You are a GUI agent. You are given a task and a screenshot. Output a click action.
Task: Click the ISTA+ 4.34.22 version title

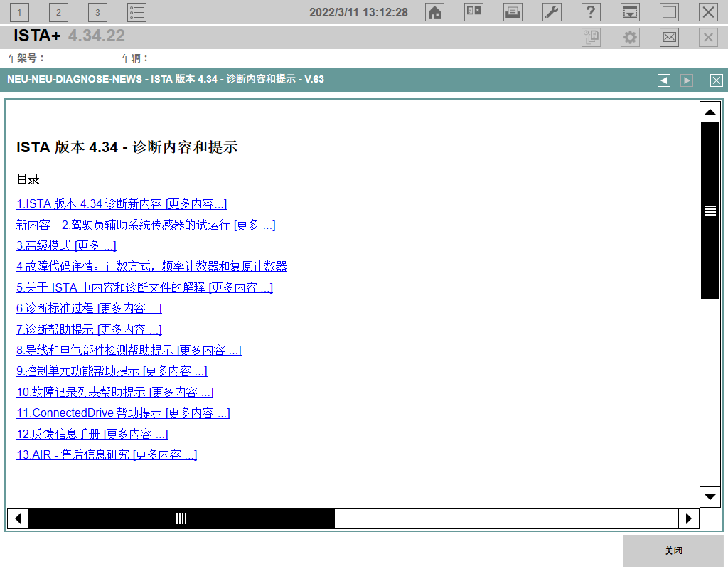pyautogui.click(x=69, y=36)
